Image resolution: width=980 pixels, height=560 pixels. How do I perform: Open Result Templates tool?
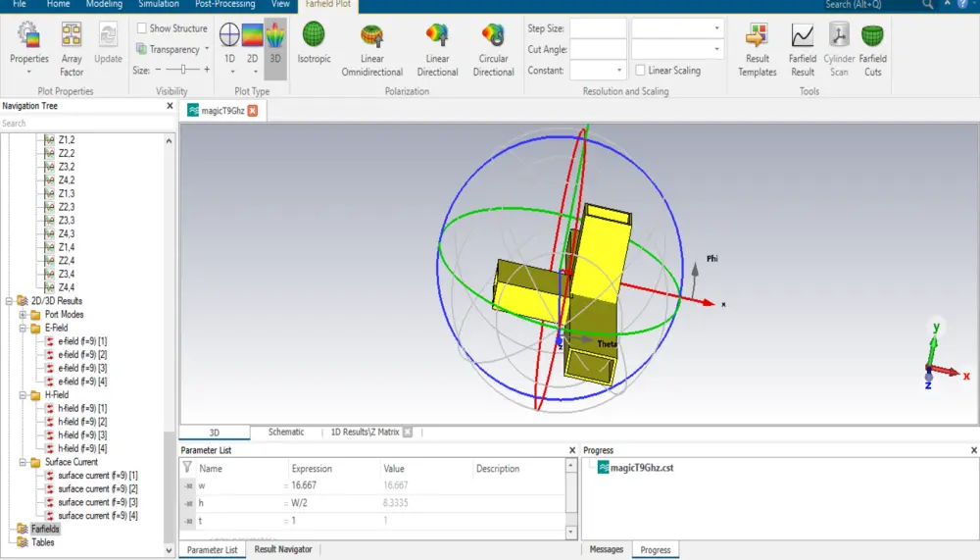757,49
